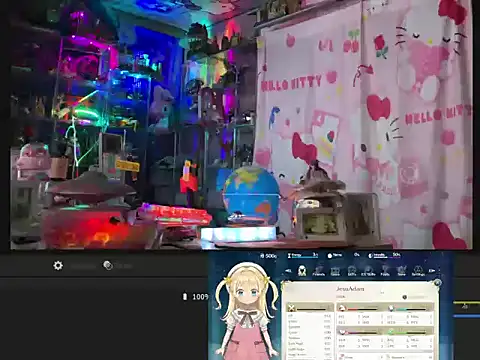Viewport: 480px width, 360px height.
Task: Open the menu icon right of Friends
Action: [335, 271]
